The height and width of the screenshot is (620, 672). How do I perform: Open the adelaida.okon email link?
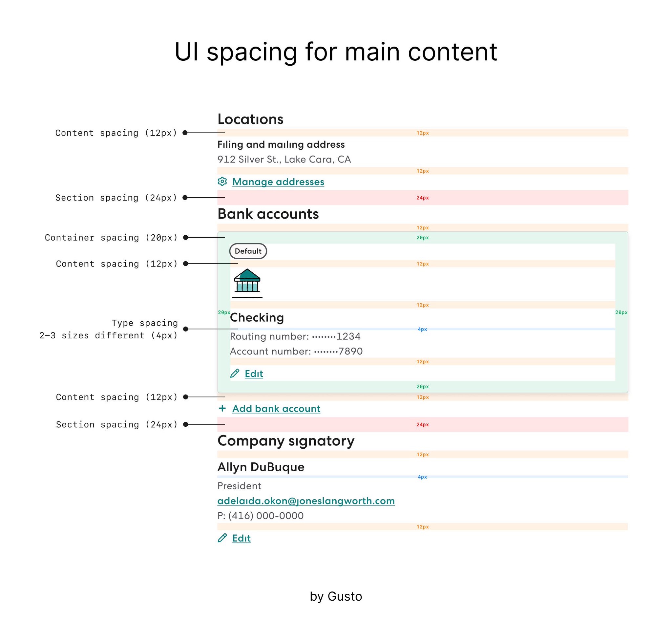pos(306,501)
